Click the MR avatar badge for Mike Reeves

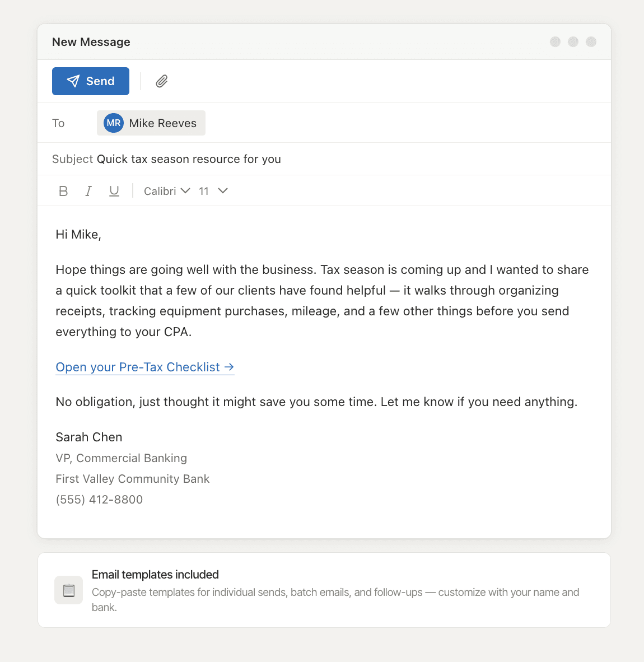(113, 123)
